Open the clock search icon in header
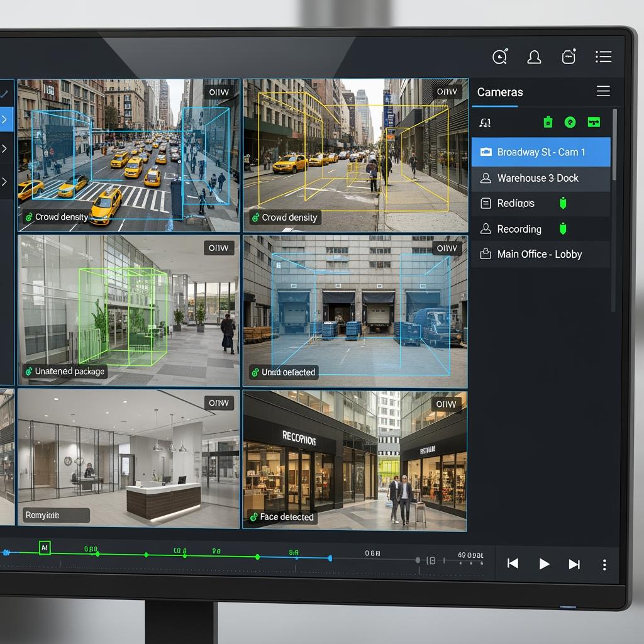This screenshot has width=644, height=644. [500, 57]
